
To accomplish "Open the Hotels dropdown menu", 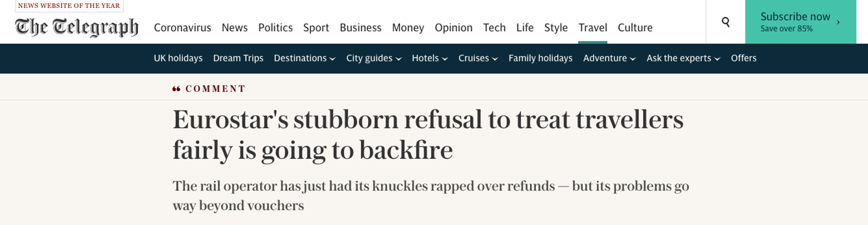I will point(430,58).
